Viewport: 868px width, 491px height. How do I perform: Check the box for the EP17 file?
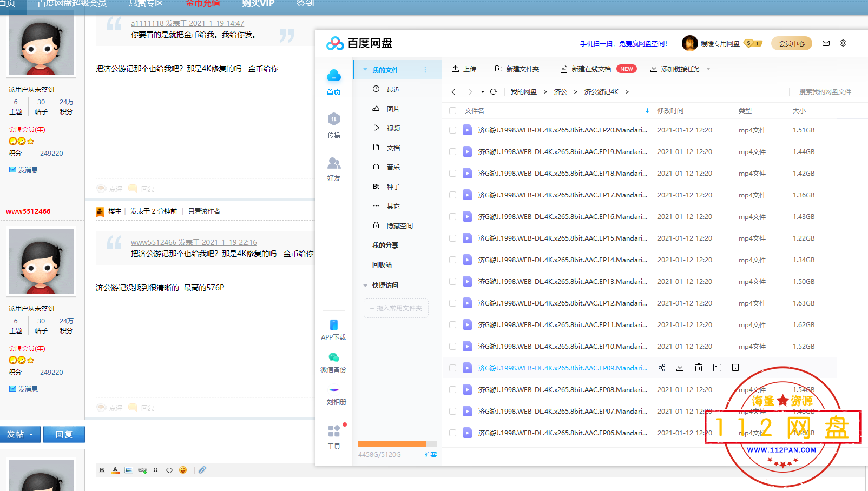coord(452,195)
